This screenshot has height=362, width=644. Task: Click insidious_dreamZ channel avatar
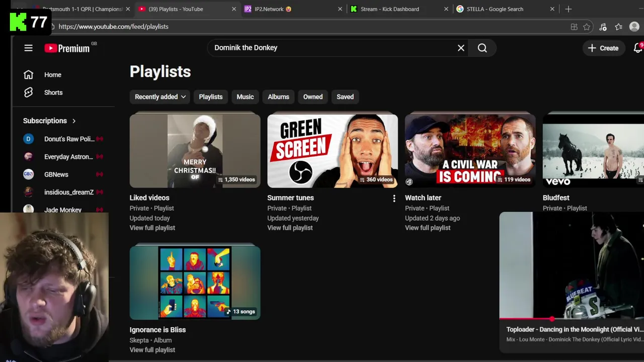coord(28,192)
